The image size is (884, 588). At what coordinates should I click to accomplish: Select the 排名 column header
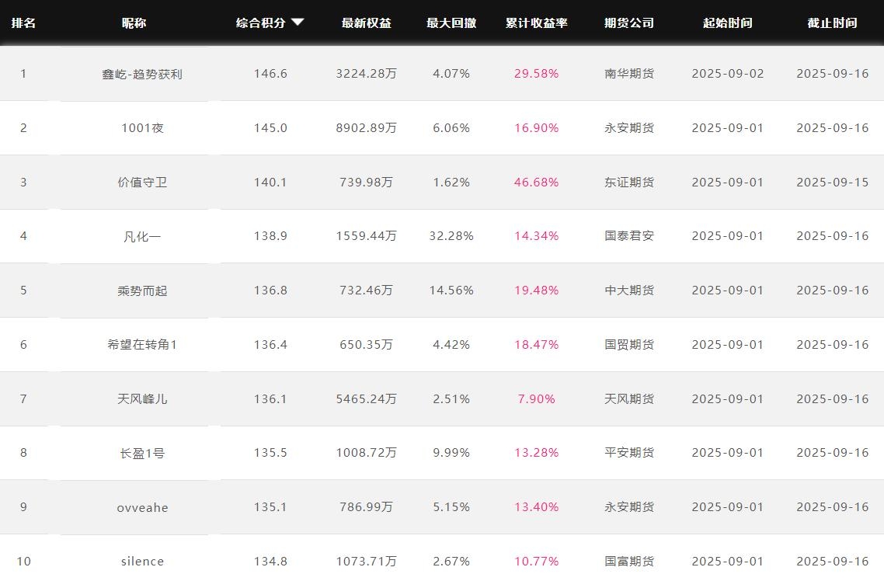23,23
